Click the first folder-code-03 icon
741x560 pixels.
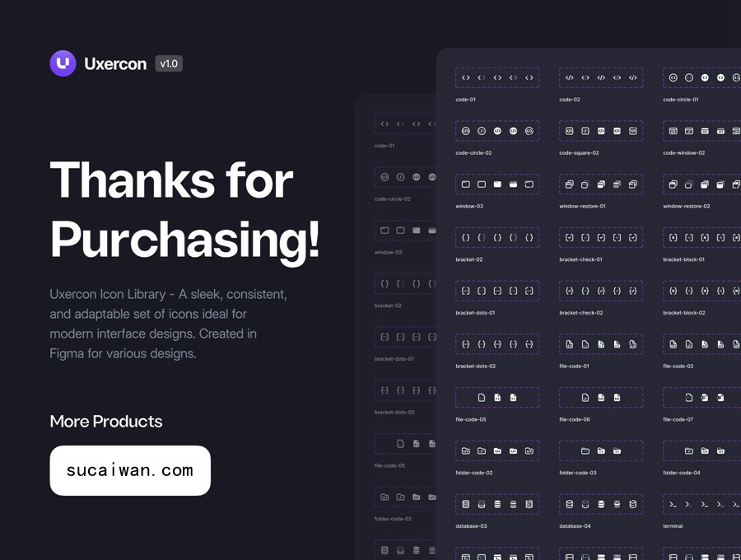click(585, 450)
